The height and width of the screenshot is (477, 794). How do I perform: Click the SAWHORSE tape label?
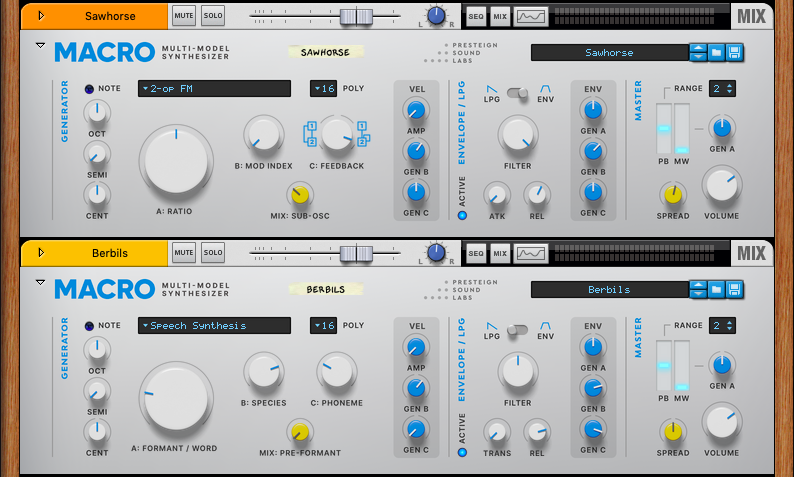click(x=326, y=52)
